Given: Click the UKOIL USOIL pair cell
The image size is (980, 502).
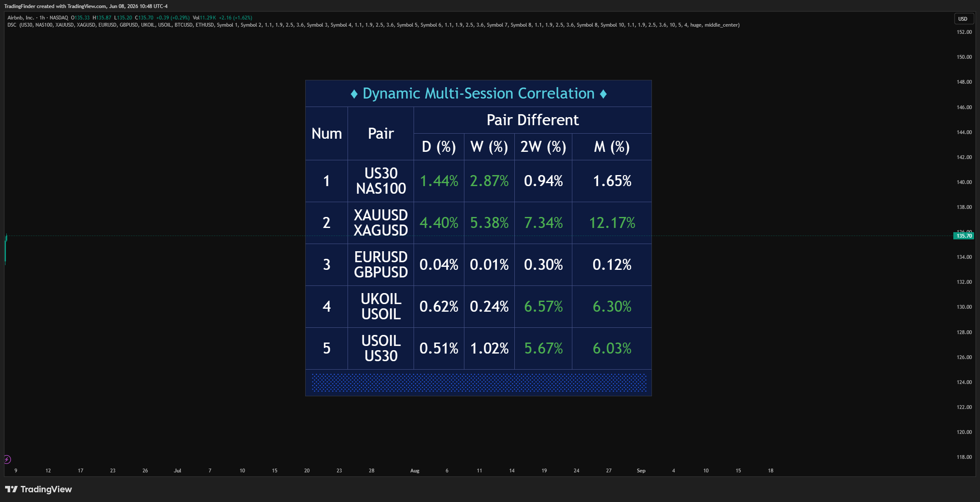Looking at the screenshot, I should pyautogui.click(x=381, y=307).
